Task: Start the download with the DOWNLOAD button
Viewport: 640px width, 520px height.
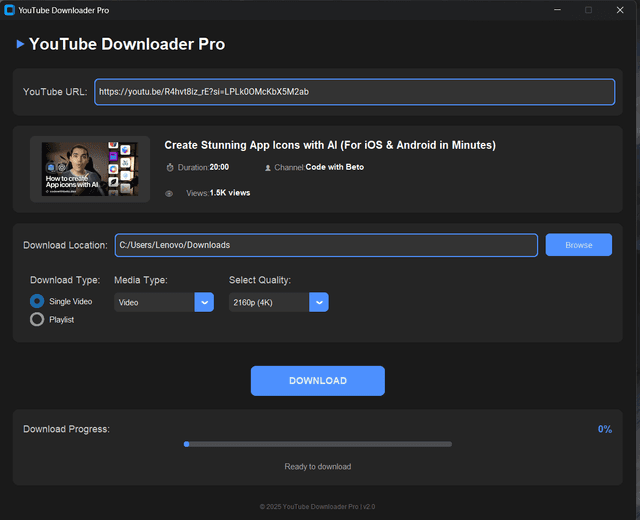Action: point(318,381)
